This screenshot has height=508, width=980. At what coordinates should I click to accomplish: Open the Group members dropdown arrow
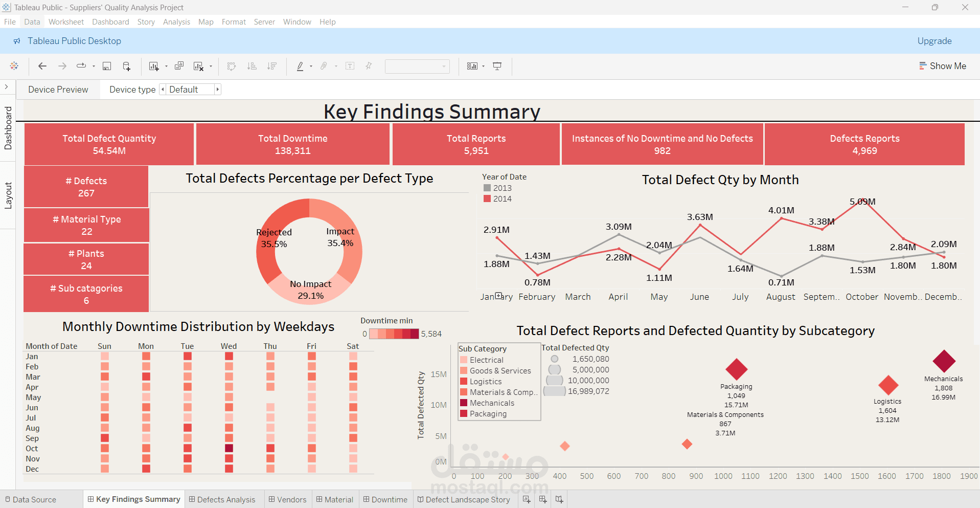point(336,66)
